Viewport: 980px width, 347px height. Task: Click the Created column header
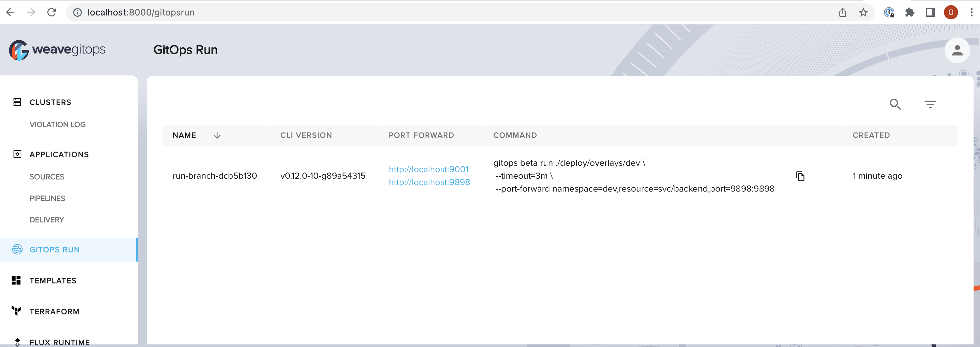pos(871,135)
